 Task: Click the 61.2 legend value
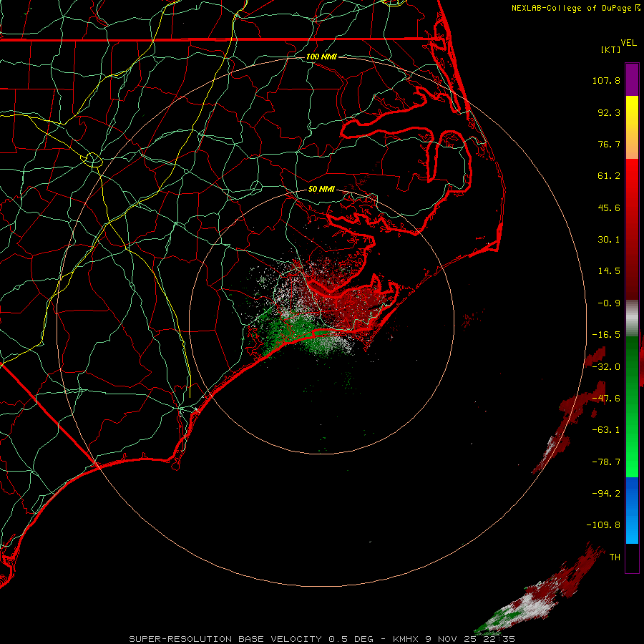(x=609, y=176)
